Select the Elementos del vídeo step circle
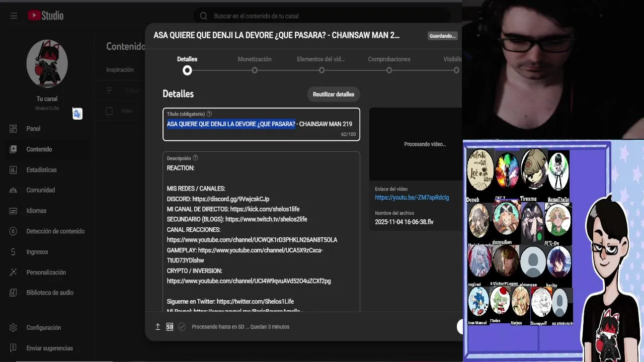The height and width of the screenshot is (362, 644). pos(321,70)
